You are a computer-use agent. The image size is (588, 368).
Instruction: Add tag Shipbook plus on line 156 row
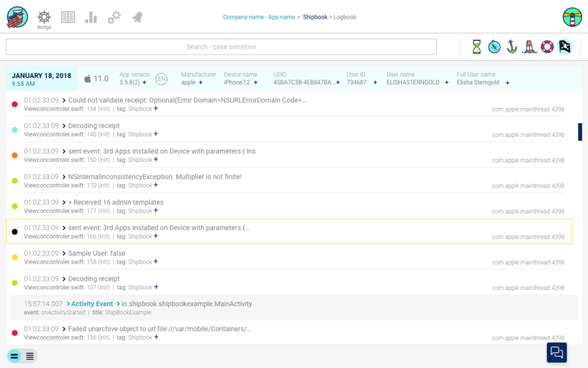[156, 337]
